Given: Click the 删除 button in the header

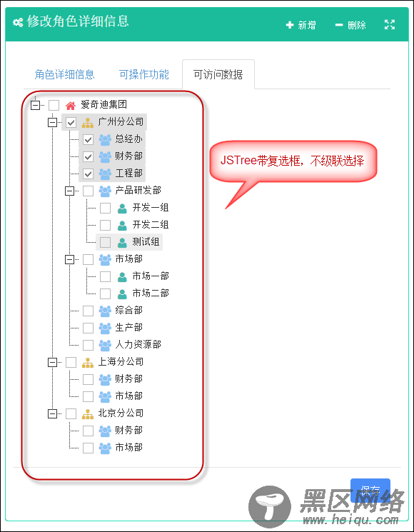Looking at the screenshot, I should click(350, 25).
